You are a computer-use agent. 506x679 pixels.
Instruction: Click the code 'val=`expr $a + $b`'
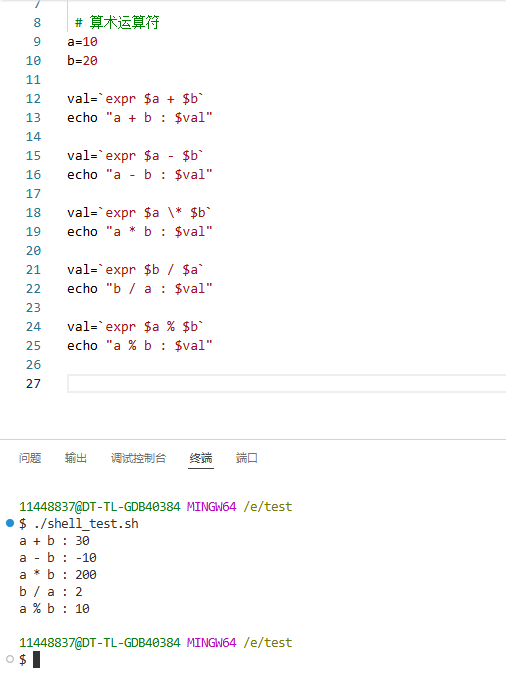135,99
